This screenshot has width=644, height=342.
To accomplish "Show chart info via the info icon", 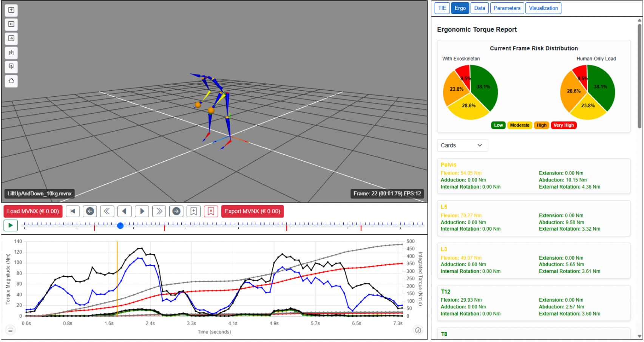I will tap(418, 330).
